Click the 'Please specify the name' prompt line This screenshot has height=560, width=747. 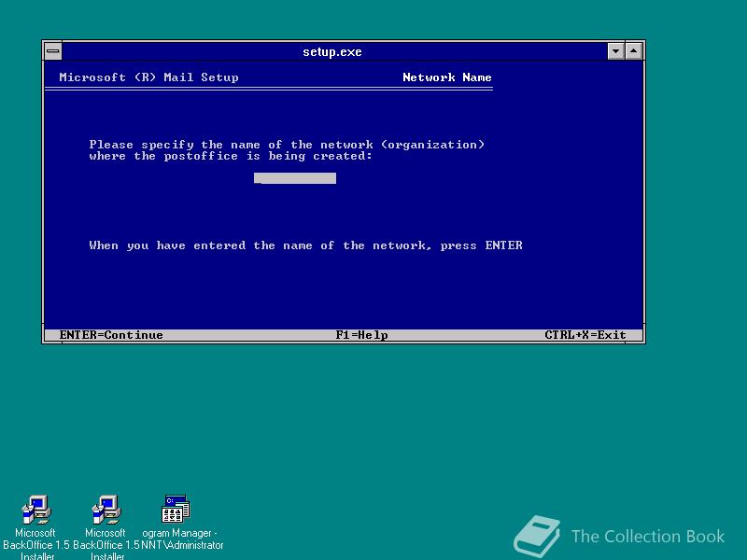[x=287, y=145]
